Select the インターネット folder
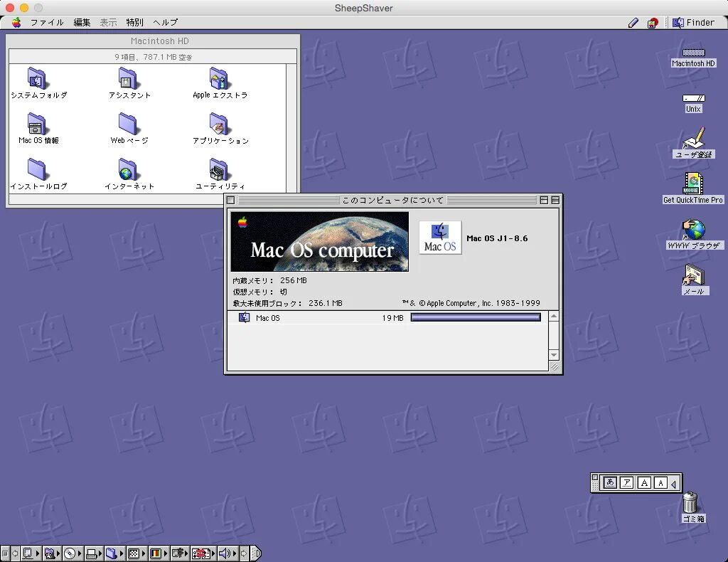This screenshot has width=728, height=562. 127,169
